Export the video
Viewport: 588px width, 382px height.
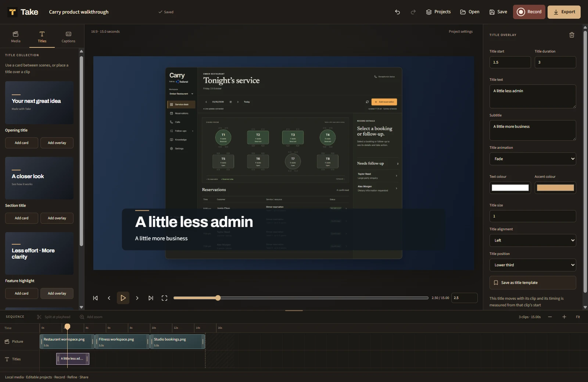tap(564, 12)
